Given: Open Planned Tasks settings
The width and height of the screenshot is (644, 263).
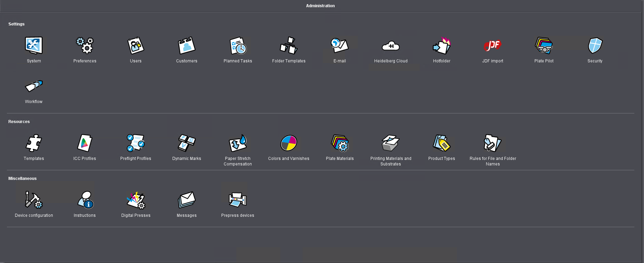Looking at the screenshot, I should click(238, 46).
